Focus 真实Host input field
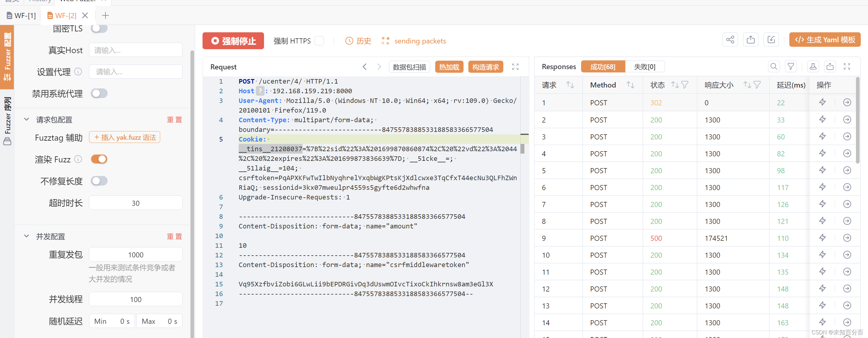 point(136,50)
